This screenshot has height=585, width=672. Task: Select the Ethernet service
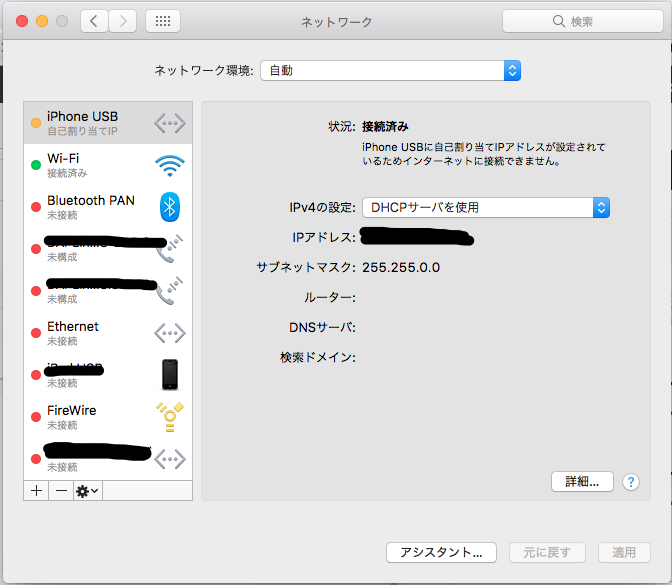(x=108, y=333)
